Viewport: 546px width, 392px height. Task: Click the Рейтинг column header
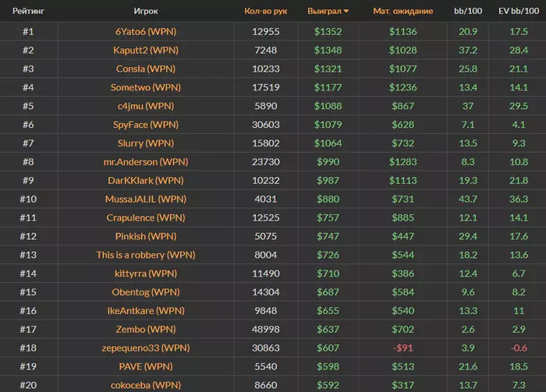click(27, 12)
